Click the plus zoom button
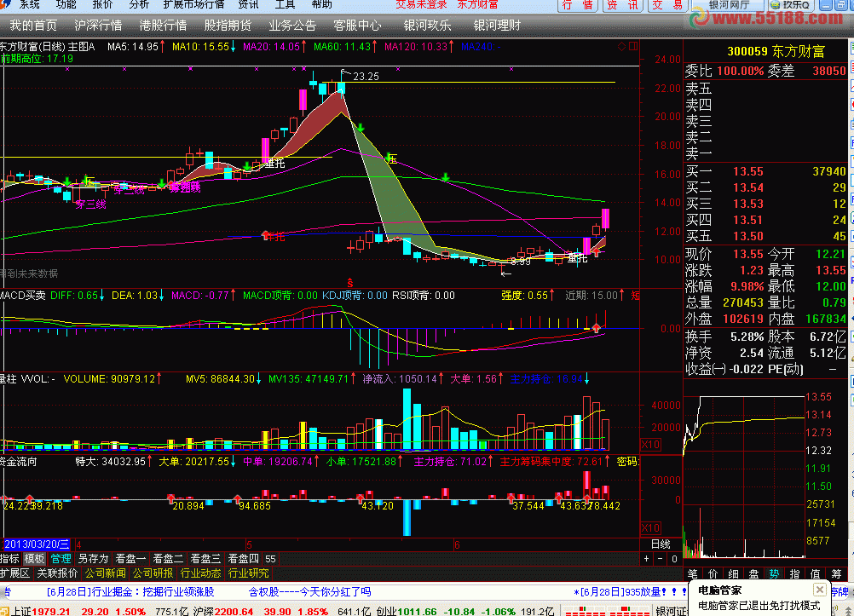Viewport: 854px width, 616px height. pos(647,558)
